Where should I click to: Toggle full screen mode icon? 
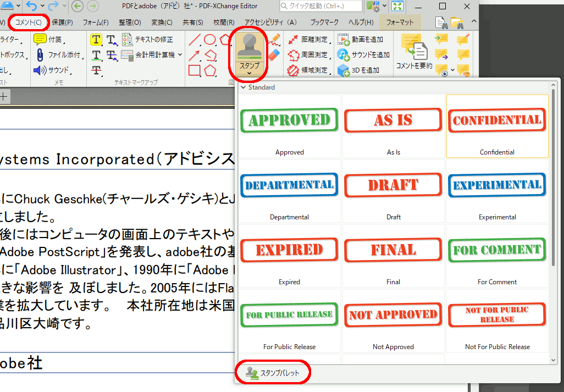397,5
